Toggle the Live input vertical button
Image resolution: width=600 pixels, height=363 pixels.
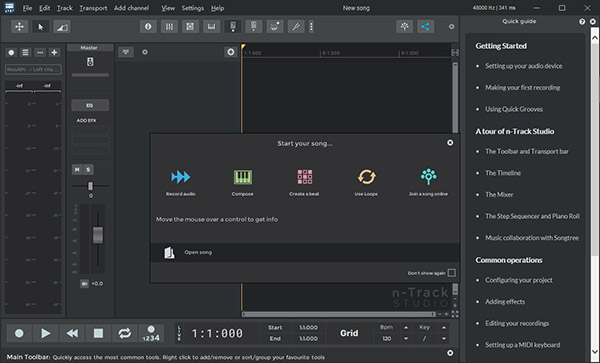point(179,333)
